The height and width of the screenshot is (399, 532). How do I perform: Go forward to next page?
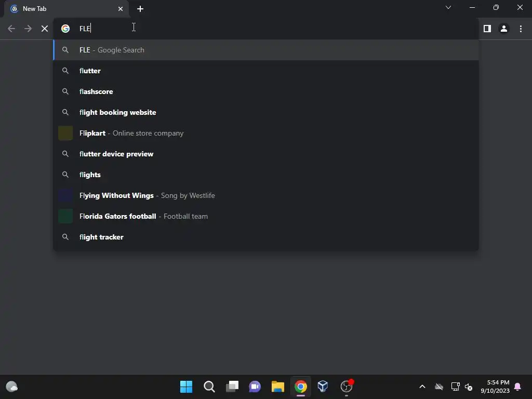point(28,29)
